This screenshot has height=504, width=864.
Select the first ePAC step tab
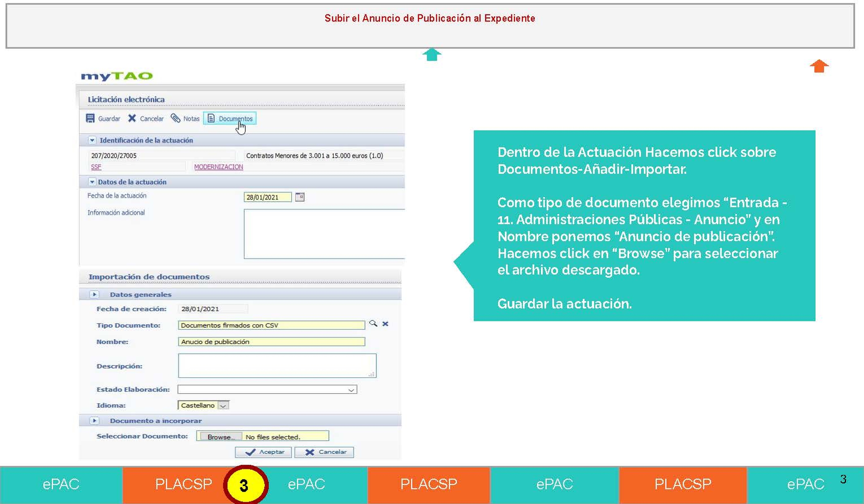(x=61, y=485)
